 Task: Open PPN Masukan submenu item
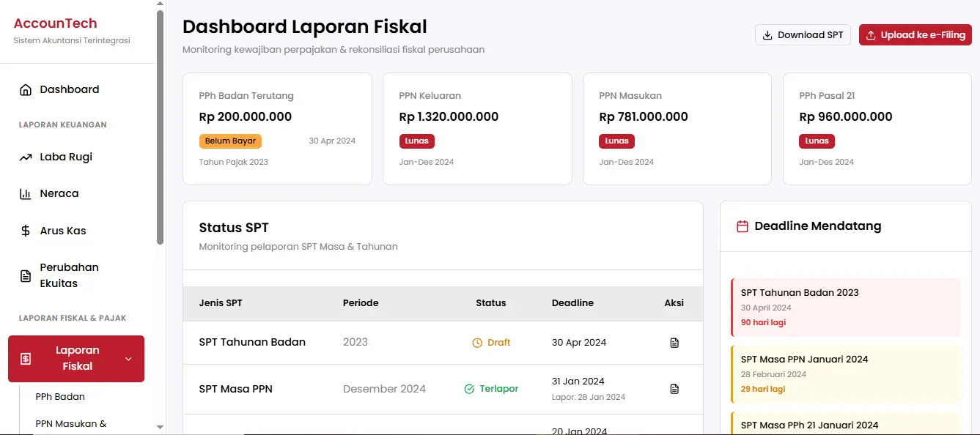pyautogui.click(x=71, y=424)
